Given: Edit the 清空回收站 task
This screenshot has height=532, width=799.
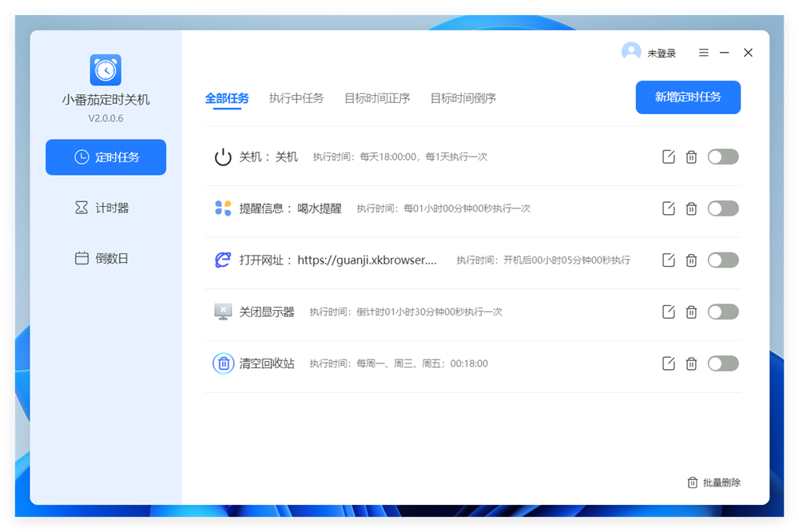Looking at the screenshot, I should 669,363.
